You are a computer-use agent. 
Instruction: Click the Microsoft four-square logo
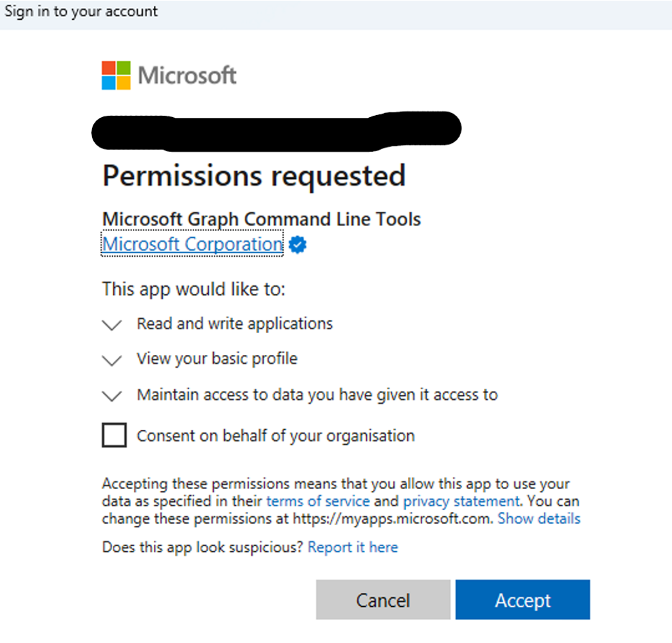point(116,75)
